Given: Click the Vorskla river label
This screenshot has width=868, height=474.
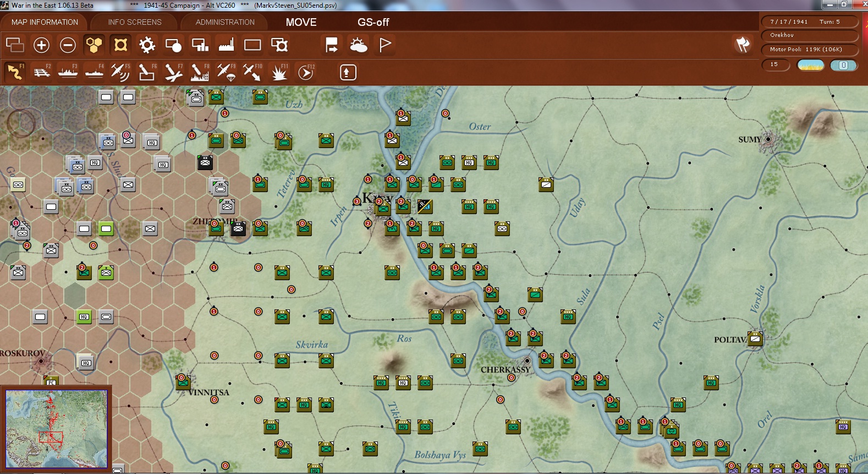Looking at the screenshot, I should (758, 299).
